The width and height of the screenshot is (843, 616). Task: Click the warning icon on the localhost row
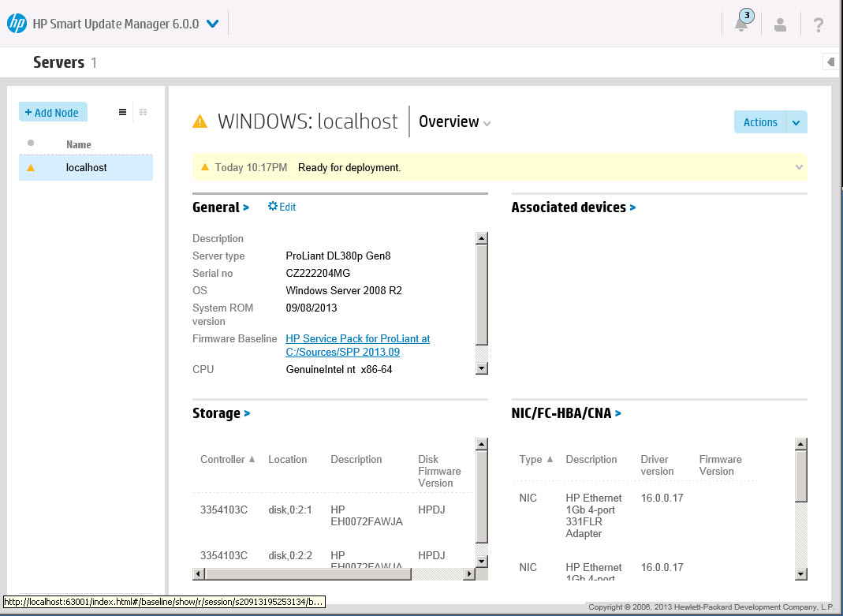pos(32,168)
